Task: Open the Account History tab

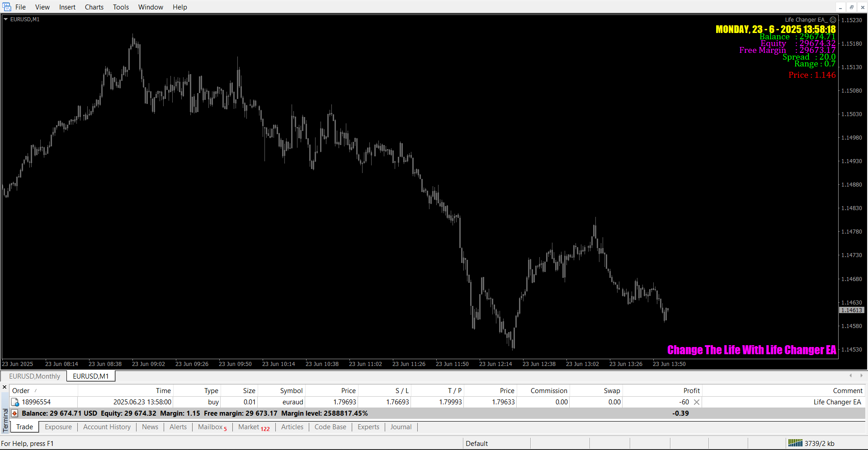Action: [107, 427]
